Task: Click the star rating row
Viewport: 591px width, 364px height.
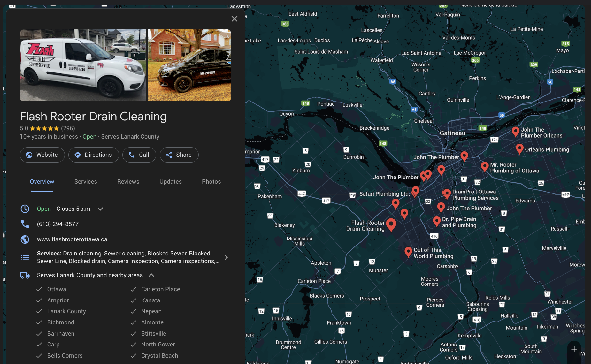Action: coord(44,128)
